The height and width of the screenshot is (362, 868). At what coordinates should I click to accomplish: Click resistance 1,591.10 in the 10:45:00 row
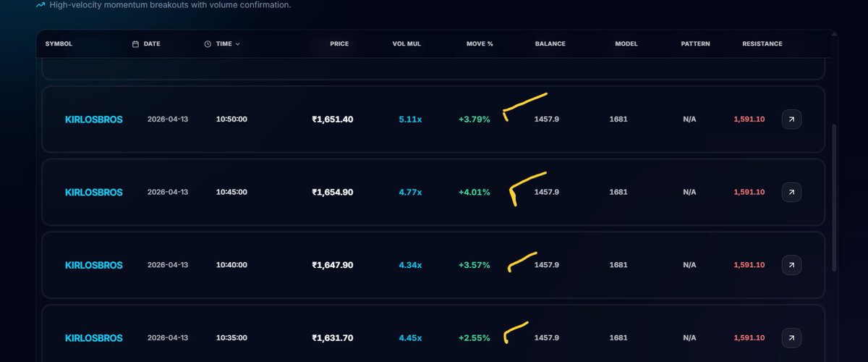pos(749,193)
